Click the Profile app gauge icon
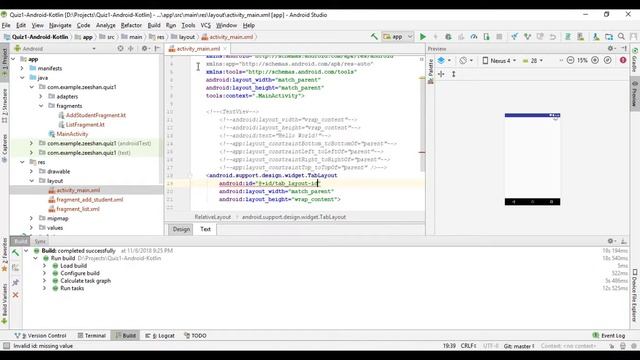Screen dimensions: 640x360 click(x=473, y=37)
